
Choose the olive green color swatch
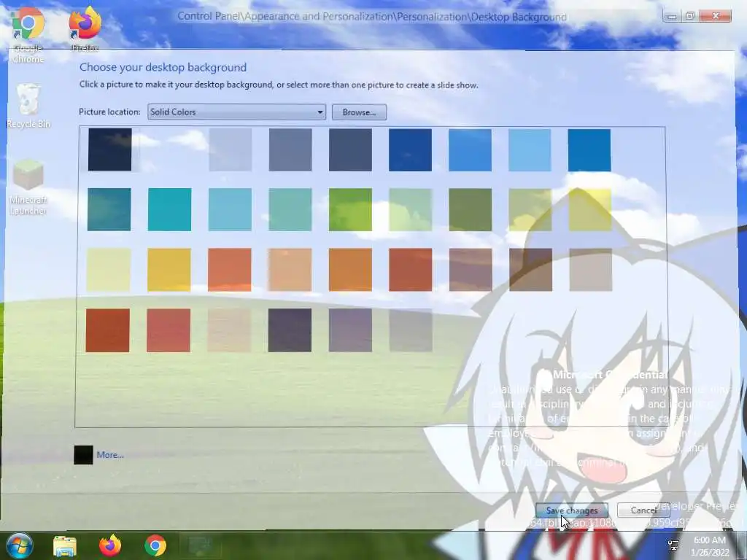471,209
